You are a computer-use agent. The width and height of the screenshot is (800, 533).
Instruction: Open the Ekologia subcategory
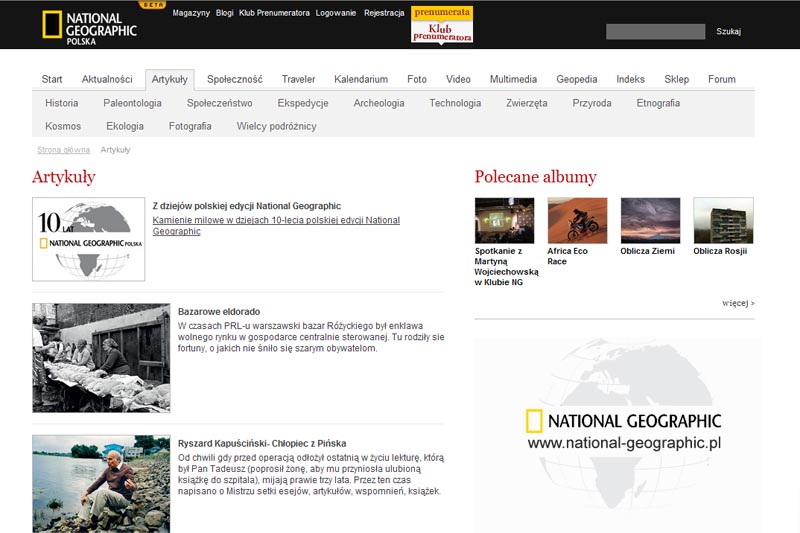click(124, 126)
